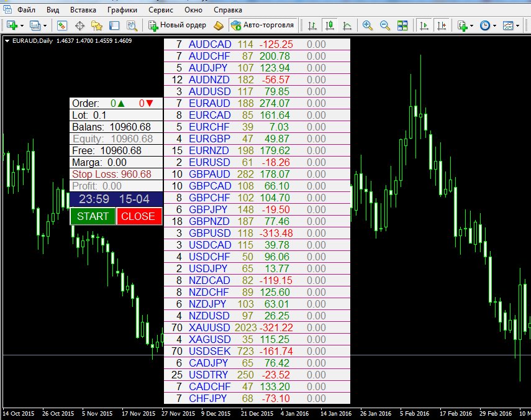This screenshot has width=531, height=420.
Task: Switch to bar chart mode
Action: [x=312, y=25]
